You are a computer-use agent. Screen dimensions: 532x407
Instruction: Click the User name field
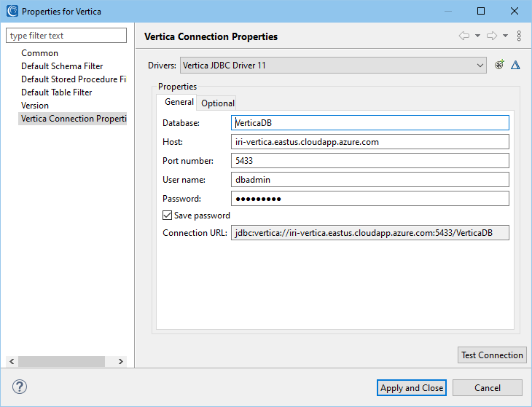coord(370,180)
